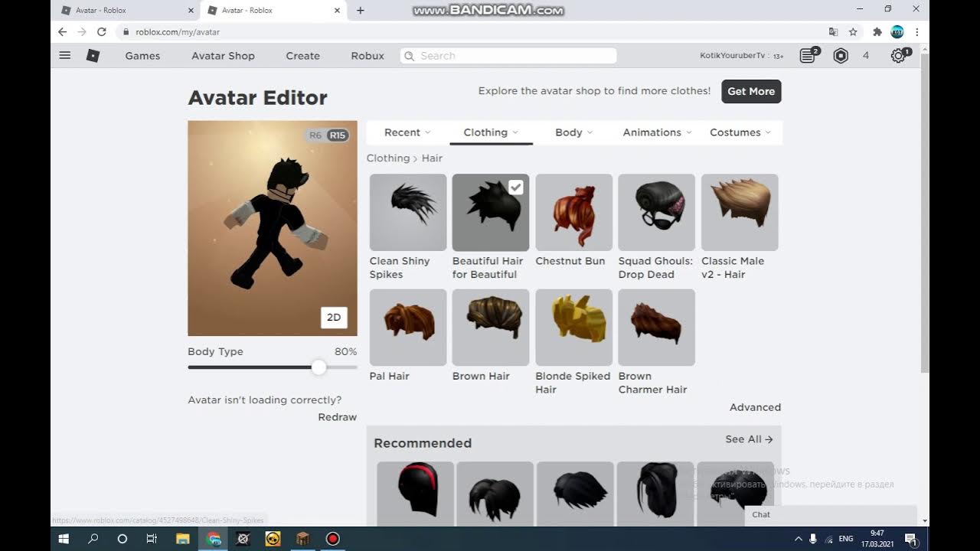Screen dimensions: 980x551
Task: Select the Blonde Spiked Hair thumbnail
Action: pos(574,328)
